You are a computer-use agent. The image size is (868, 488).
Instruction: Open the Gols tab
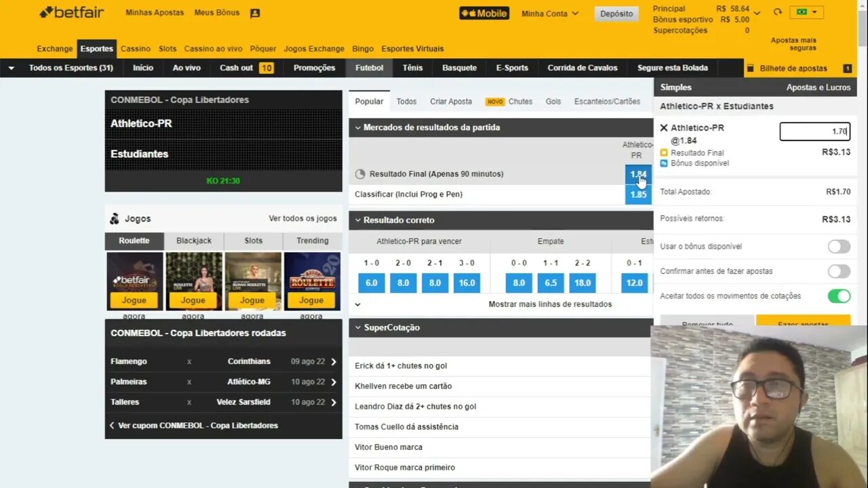(x=553, y=102)
